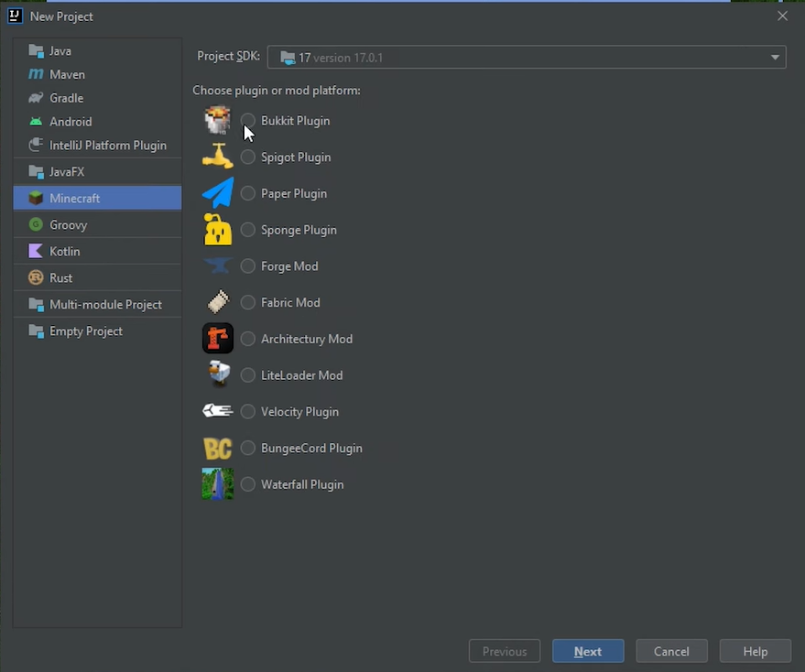Switch to Maven project type
The height and width of the screenshot is (672, 805).
pos(98,74)
